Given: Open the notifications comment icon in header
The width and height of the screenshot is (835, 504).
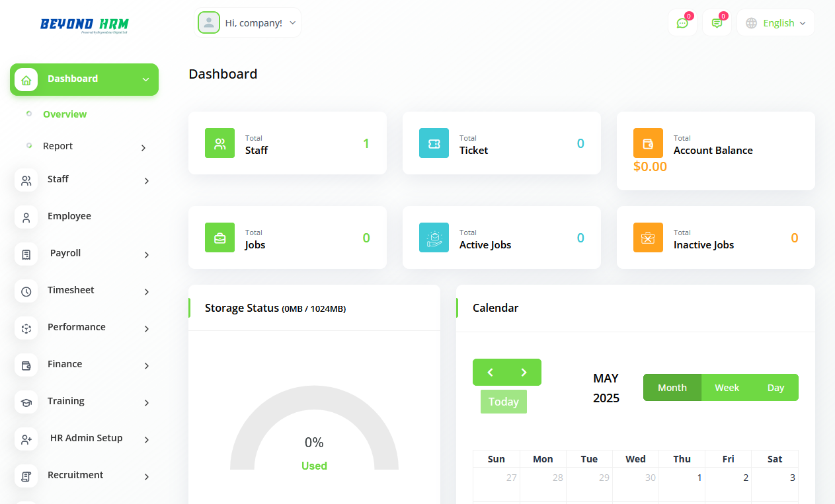Looking at the screenshot, I should pos(717,23).
